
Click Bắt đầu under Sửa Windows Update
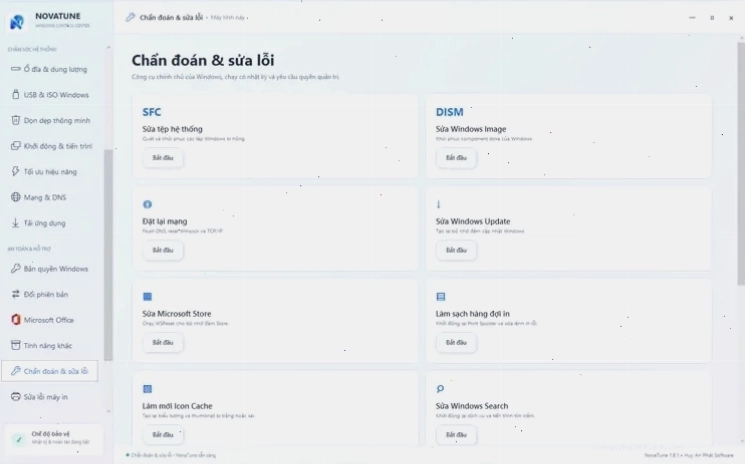456,250
